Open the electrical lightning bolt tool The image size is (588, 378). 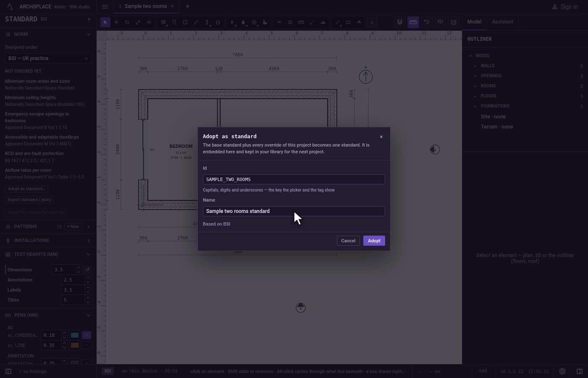pyautogui.click(x=232, y=22)
